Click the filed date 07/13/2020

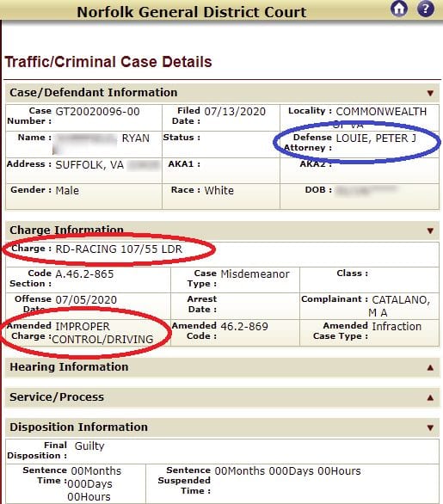235,112
